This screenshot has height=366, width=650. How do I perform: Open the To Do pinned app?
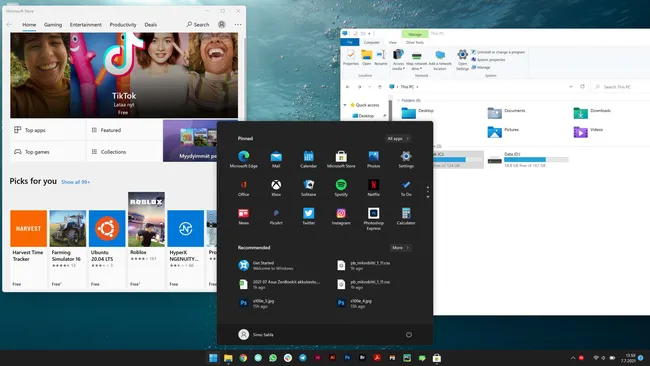(x=406, y=188)
